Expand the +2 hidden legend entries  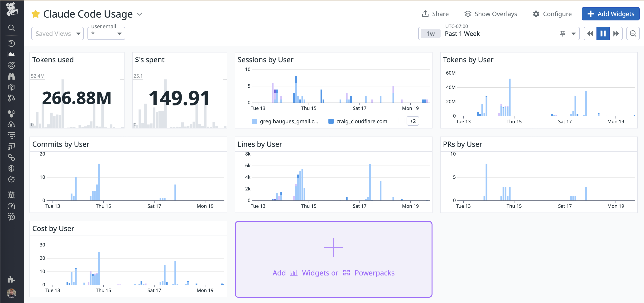413,121
